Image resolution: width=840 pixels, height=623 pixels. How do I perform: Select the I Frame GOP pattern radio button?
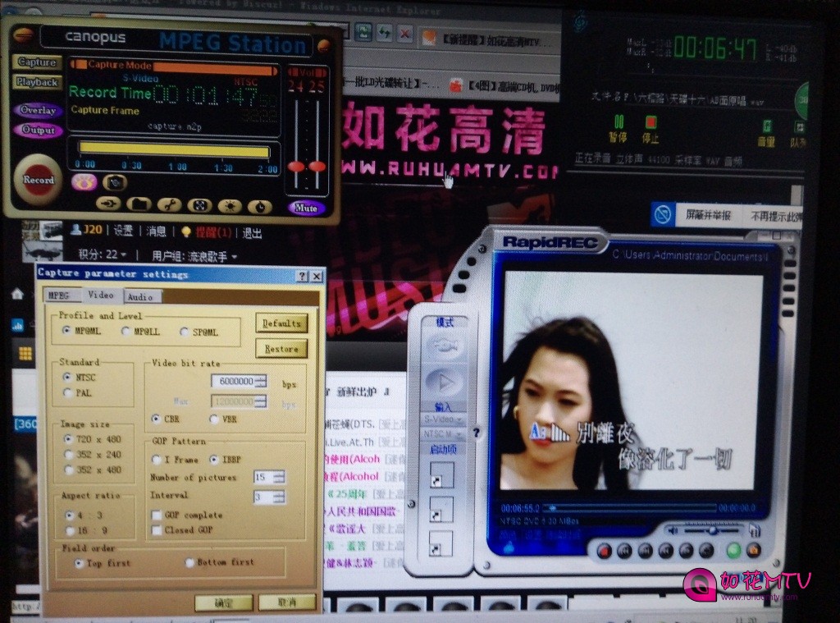pos(157,460)
